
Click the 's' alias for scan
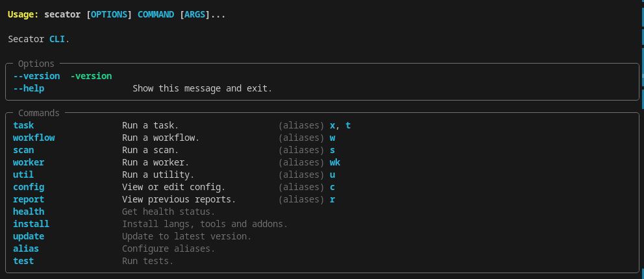tap(332, 150)
